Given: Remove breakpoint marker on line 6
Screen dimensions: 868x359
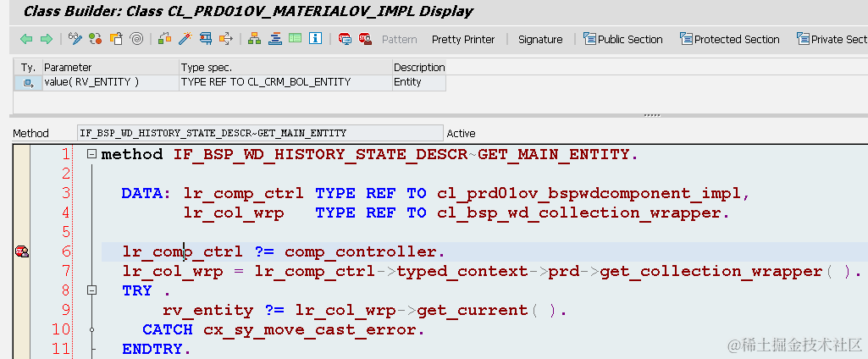Looking at the screenshot, I should pos(21,251).
